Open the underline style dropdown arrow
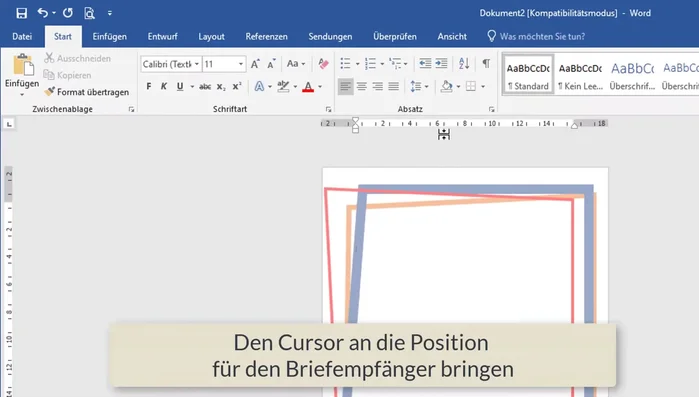 pos(192,86)
